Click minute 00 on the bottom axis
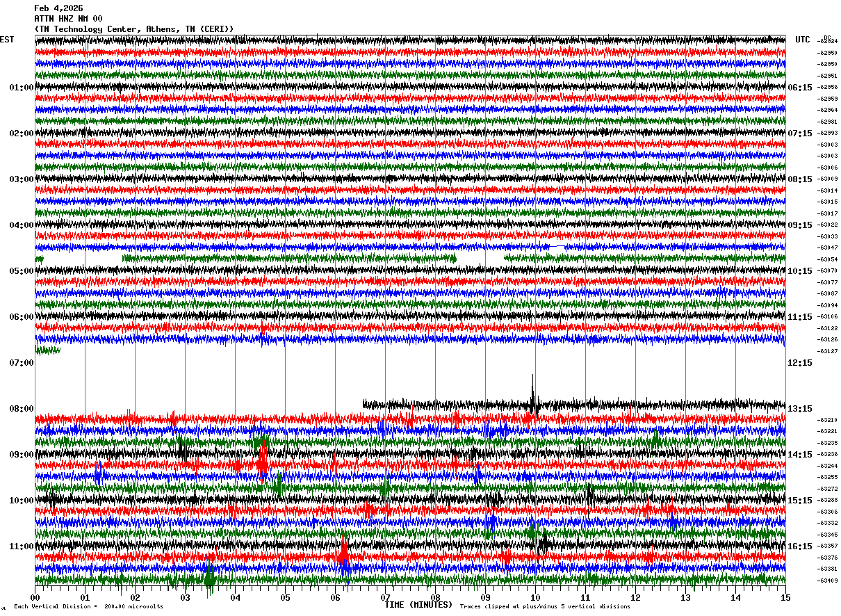 click(x=35, y=597)
